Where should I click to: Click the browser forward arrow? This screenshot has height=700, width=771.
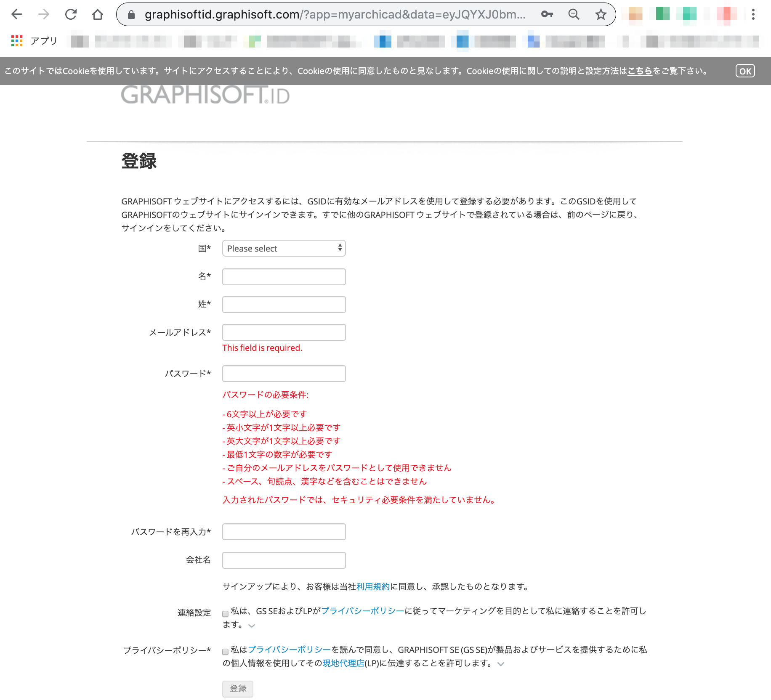pos(44,14)
